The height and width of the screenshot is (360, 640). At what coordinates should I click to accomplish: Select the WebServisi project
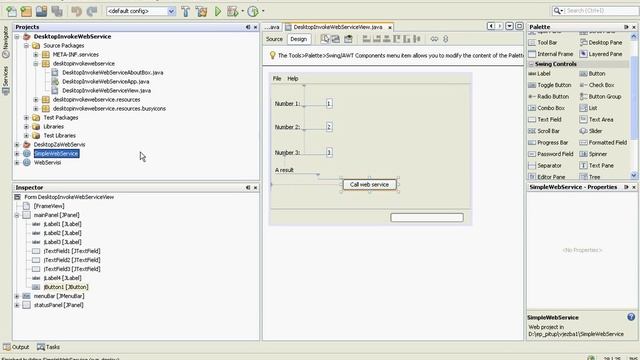pos(47,162)
